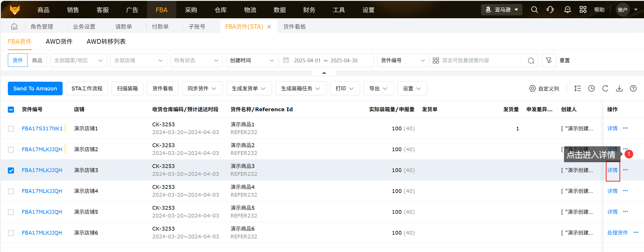
Task: Open the help question mark icon
Action: [633, 89]
